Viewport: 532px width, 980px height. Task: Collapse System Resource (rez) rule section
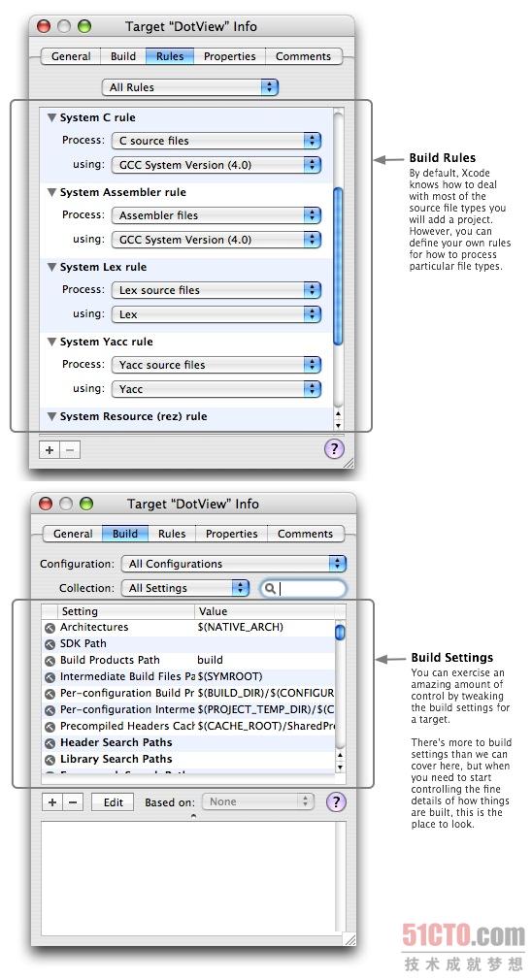(51, 416)
